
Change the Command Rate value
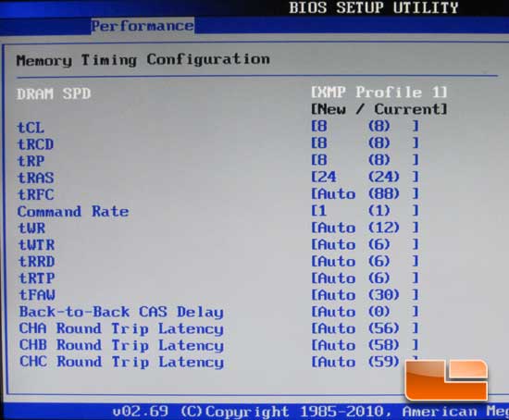coord(365,211)
